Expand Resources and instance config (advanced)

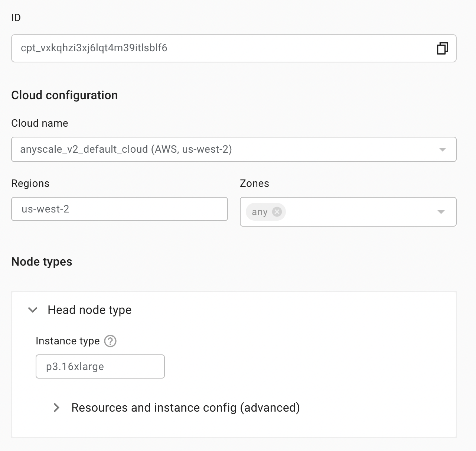[x=186, y=408]
